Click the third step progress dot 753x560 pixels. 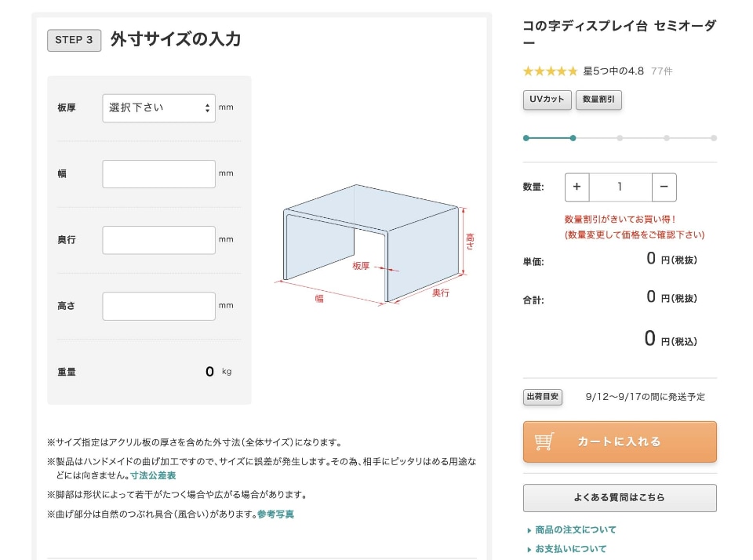[x=620, y=138]
